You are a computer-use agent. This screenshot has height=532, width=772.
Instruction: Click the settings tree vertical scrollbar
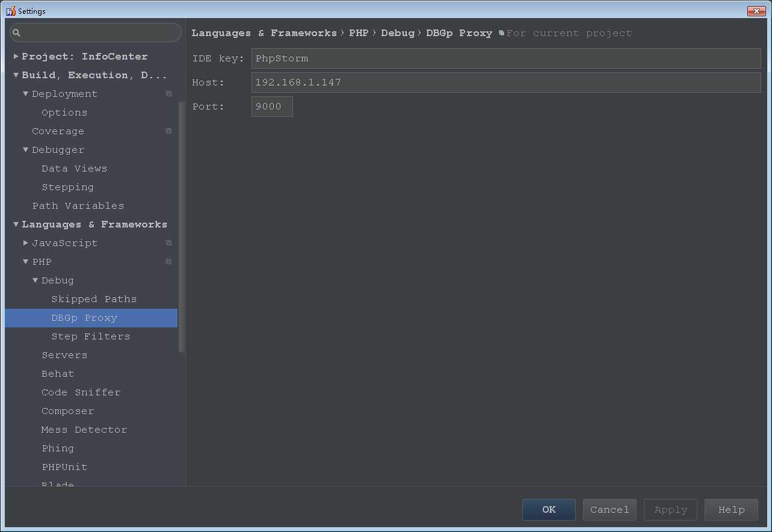tap(182, 227)
